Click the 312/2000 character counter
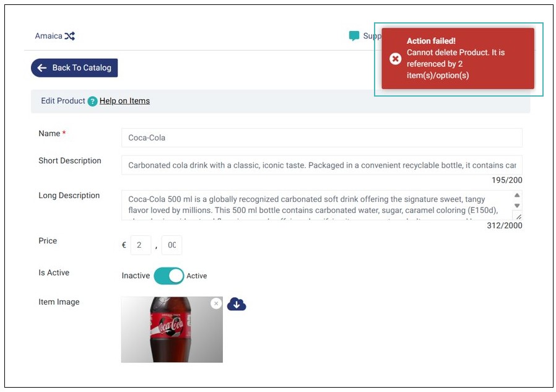The width and height of the screenshot is (556, 392). click(505, 225)
